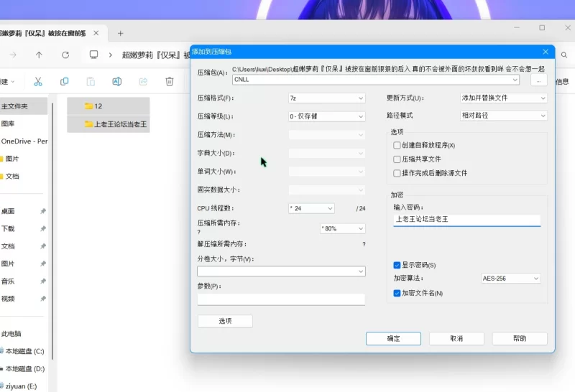The width and height of the screenshot is (575, 392).
Task: Click the pin icon next to 下载
Action: tap(43, 228)
